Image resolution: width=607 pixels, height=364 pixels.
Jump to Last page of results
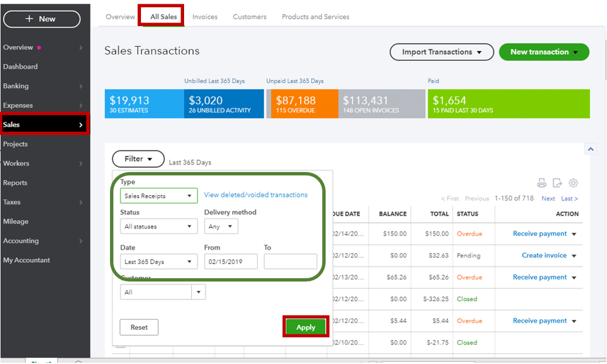point(569,198)
